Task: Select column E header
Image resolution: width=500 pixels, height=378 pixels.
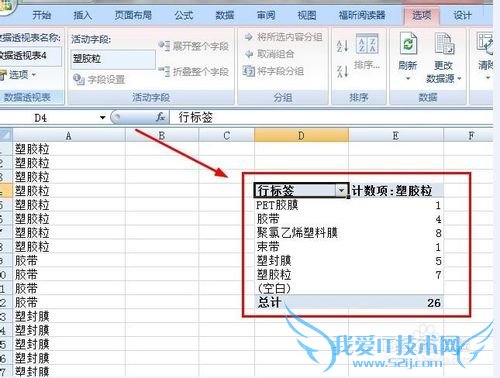Action: pyautogui.click(x=396, y=136)
